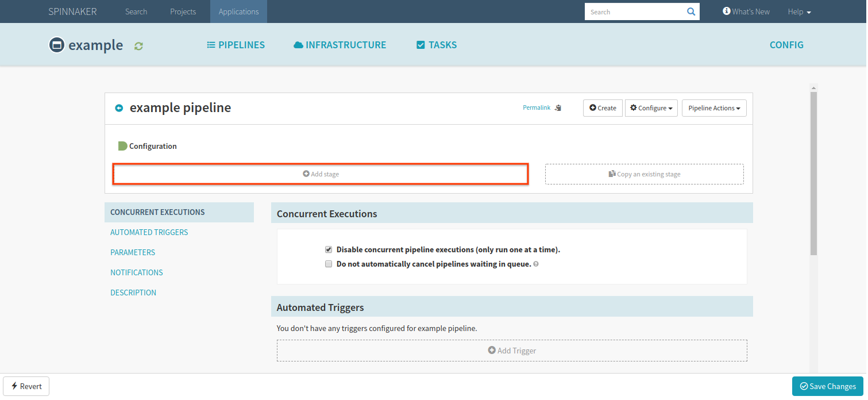
Task: Click the Save Changes button
Action: [x=828, y=386]
